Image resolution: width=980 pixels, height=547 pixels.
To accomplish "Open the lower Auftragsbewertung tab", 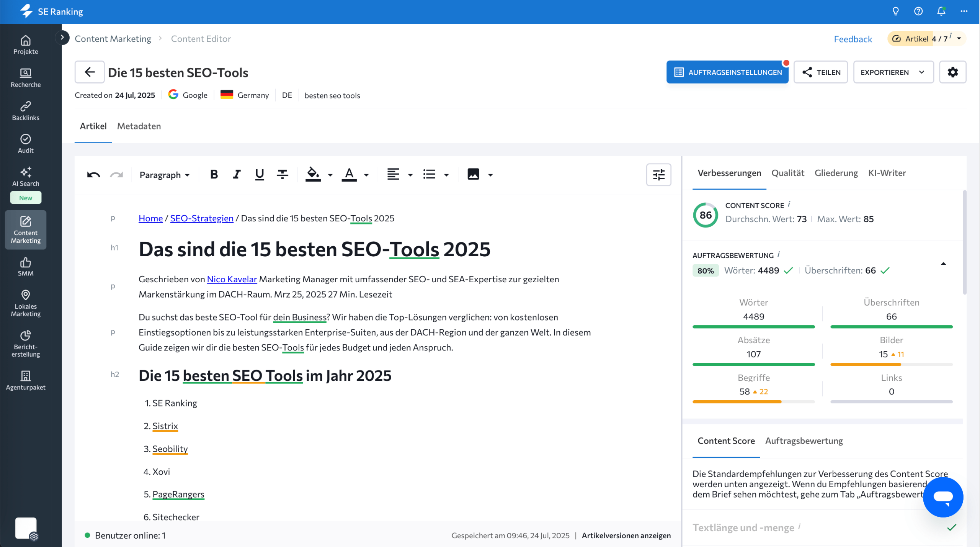I will coord(804,441).
